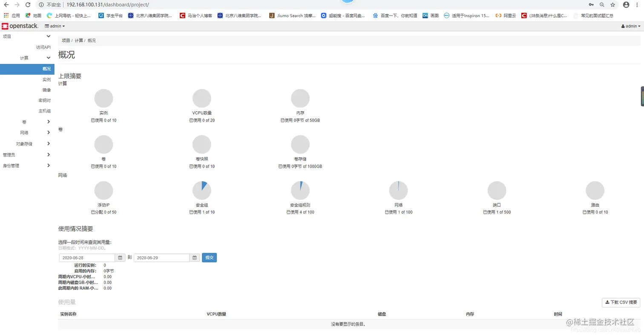The image size is (644, 336).
Task: Sort by the VCPU数量 column header
Action: (x=216, y=314)
